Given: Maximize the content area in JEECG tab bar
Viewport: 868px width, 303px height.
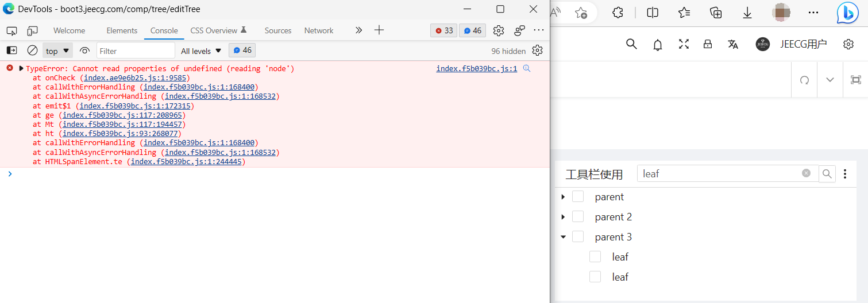Looking at the screenshot, I should (x=856, y=80).
